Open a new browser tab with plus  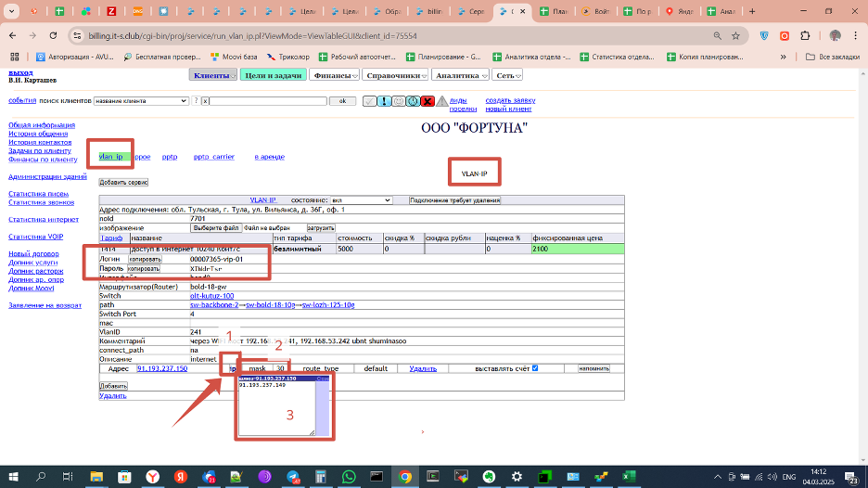point(752,11)
